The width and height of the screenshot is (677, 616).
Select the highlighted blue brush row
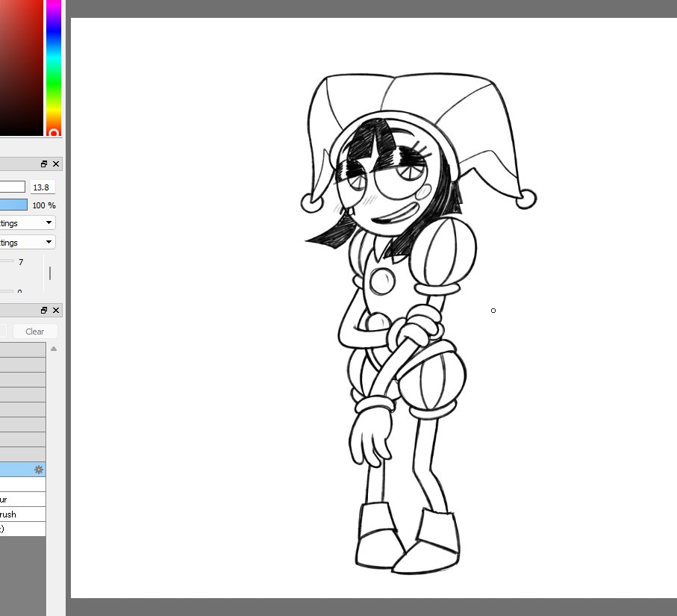point(22,470)
